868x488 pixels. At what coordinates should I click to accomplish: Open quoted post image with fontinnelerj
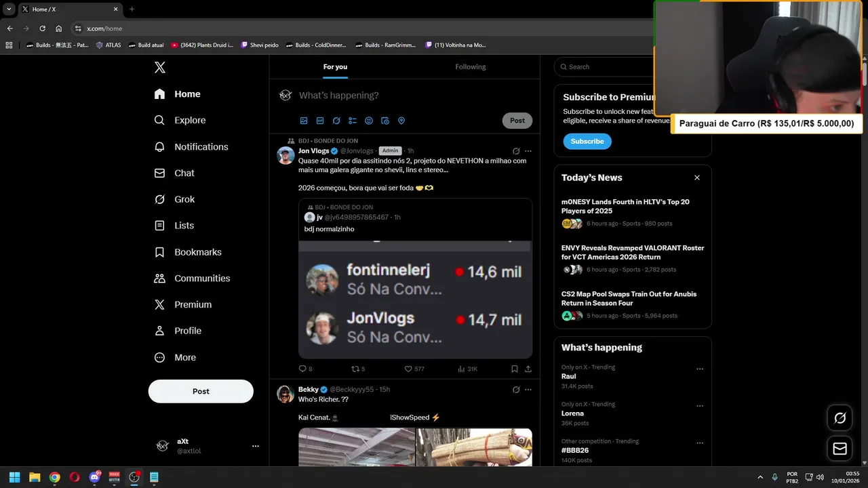(415, 298)
